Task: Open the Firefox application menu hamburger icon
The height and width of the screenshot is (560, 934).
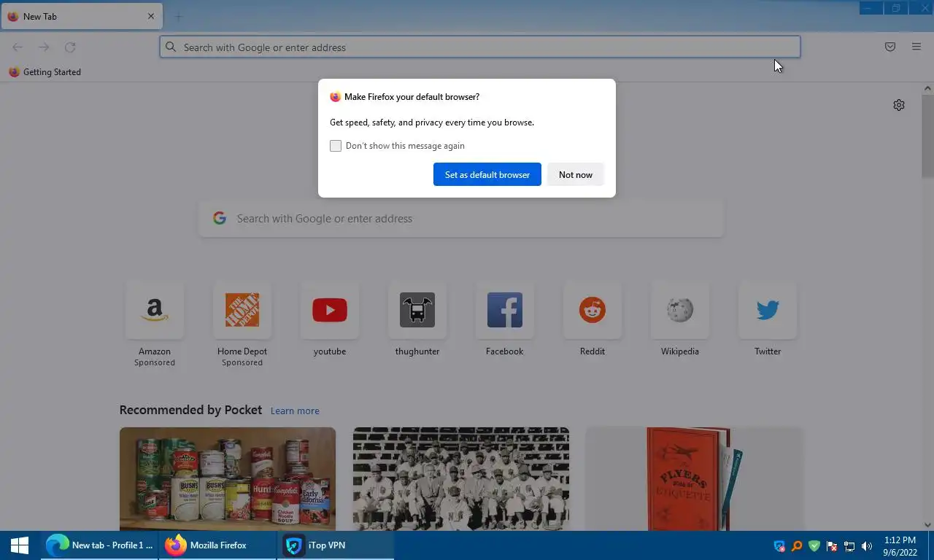Action: pos(916,47)
